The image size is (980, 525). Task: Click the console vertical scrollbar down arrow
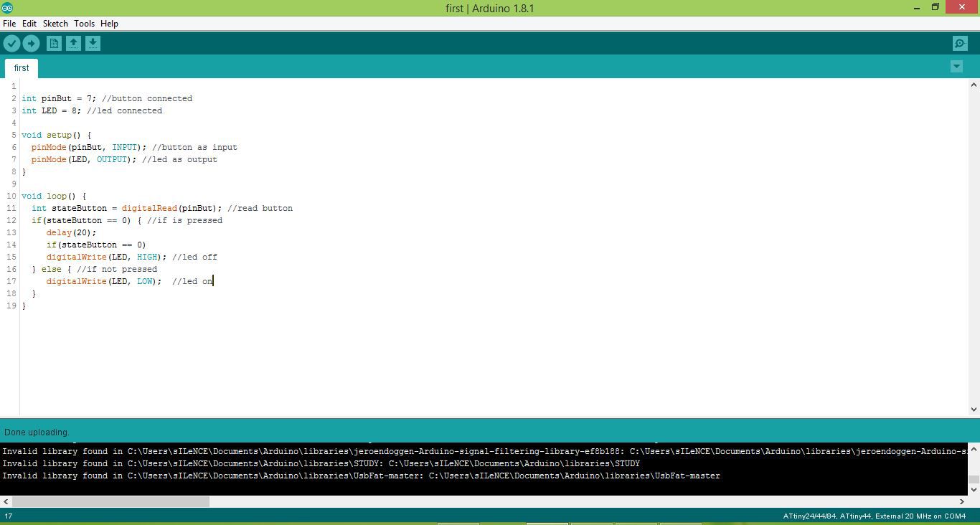click(x=974, y=490)
